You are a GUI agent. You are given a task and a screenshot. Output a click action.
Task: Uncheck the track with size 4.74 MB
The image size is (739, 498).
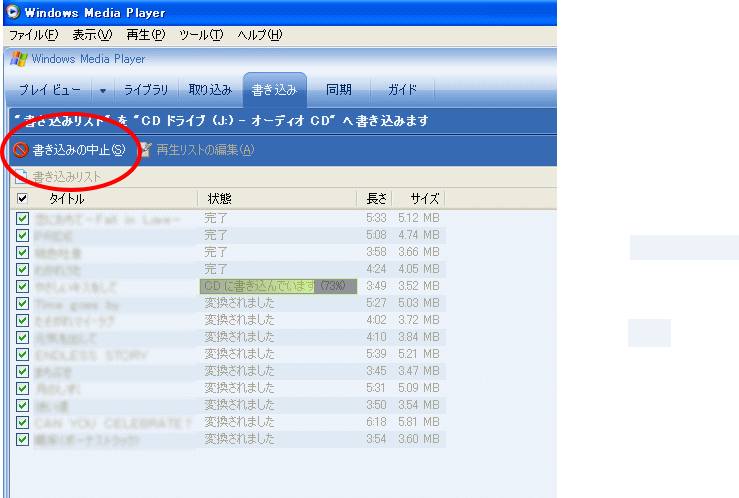[x=22, y=235]
